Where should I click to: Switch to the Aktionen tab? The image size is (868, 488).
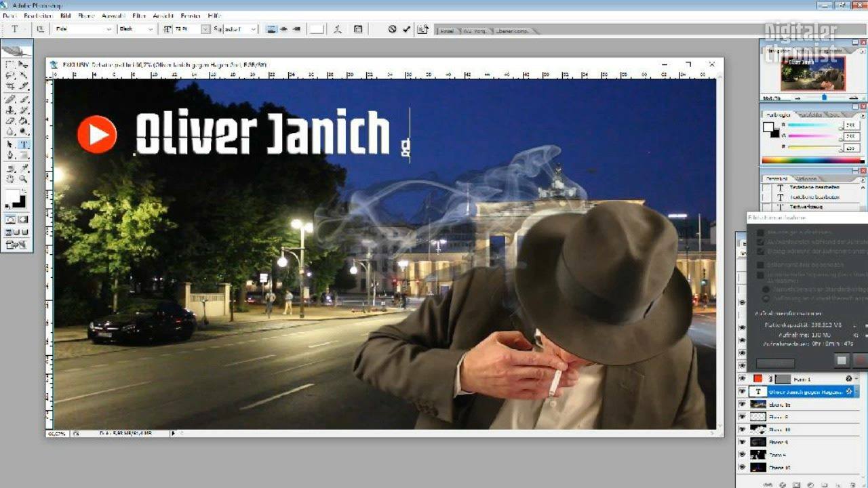[x=806, y=179]
